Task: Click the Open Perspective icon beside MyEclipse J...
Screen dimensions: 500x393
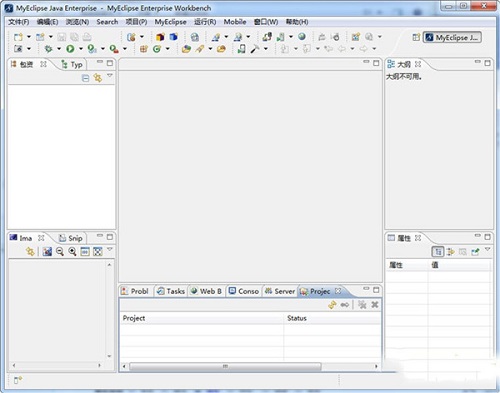Action: [x=416, y=37]
